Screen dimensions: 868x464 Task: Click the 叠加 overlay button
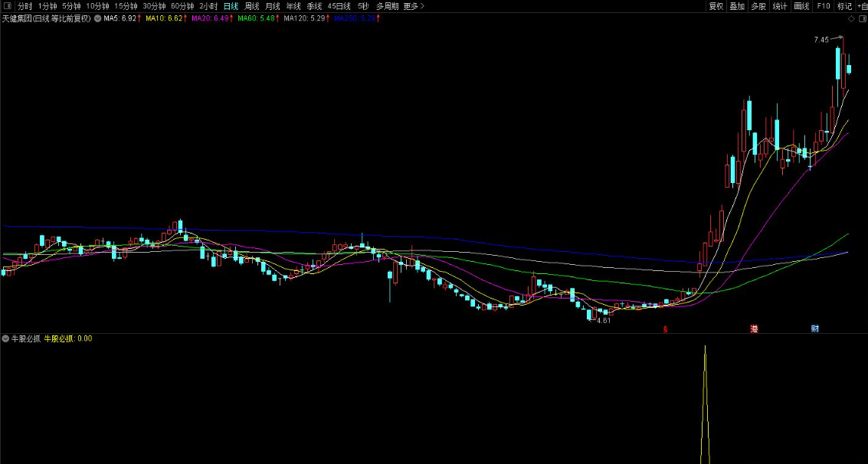[737, 6]
